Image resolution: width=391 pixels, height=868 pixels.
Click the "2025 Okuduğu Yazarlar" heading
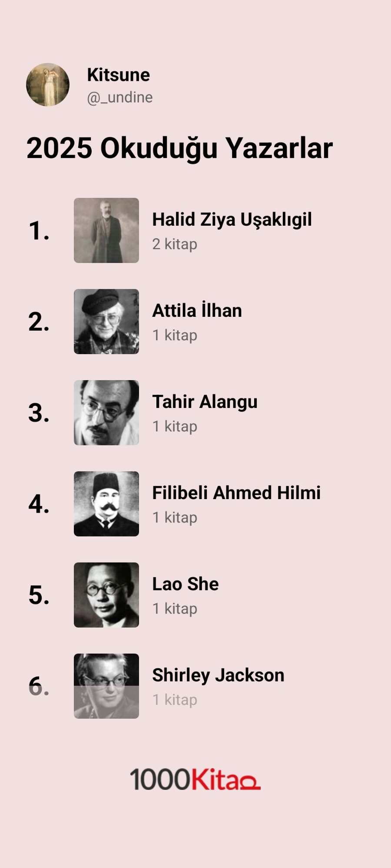(x=179, y=148)
